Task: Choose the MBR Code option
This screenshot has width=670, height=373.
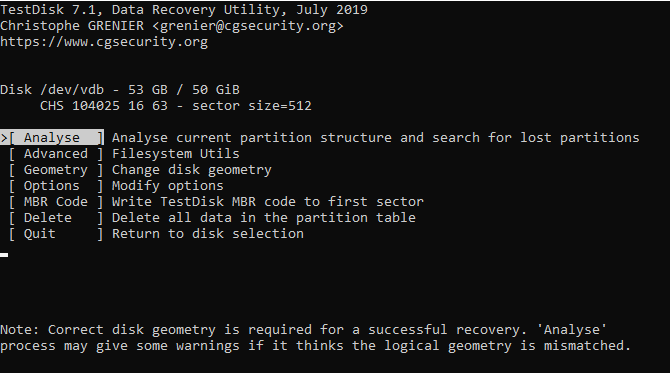Action: click(x=56, y=202)
